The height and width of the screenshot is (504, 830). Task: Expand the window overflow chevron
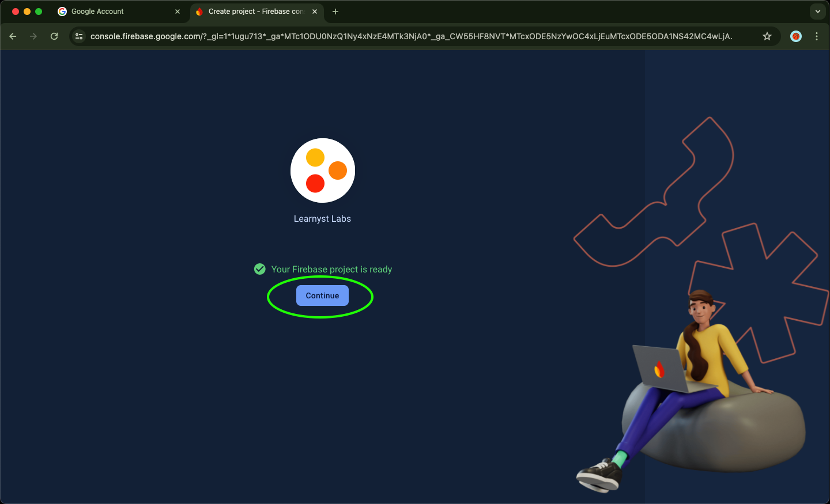point(818,11)
